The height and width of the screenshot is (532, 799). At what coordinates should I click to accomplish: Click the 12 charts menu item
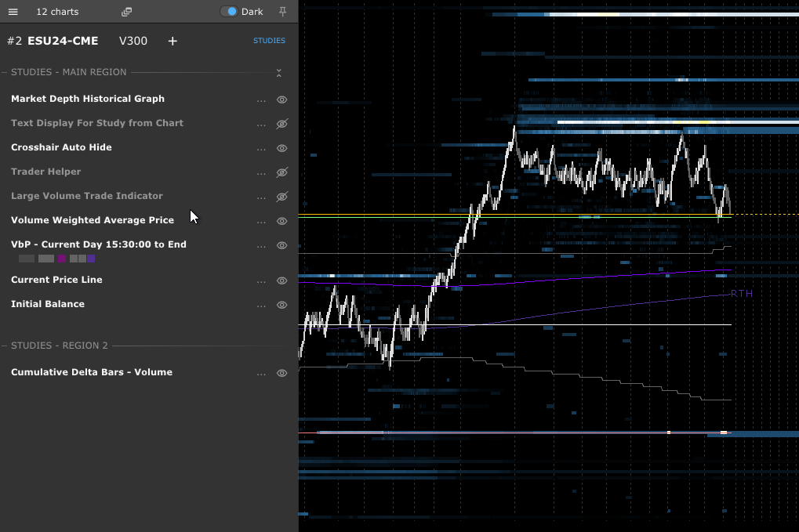pyautogui.click(x=57, y=12)
